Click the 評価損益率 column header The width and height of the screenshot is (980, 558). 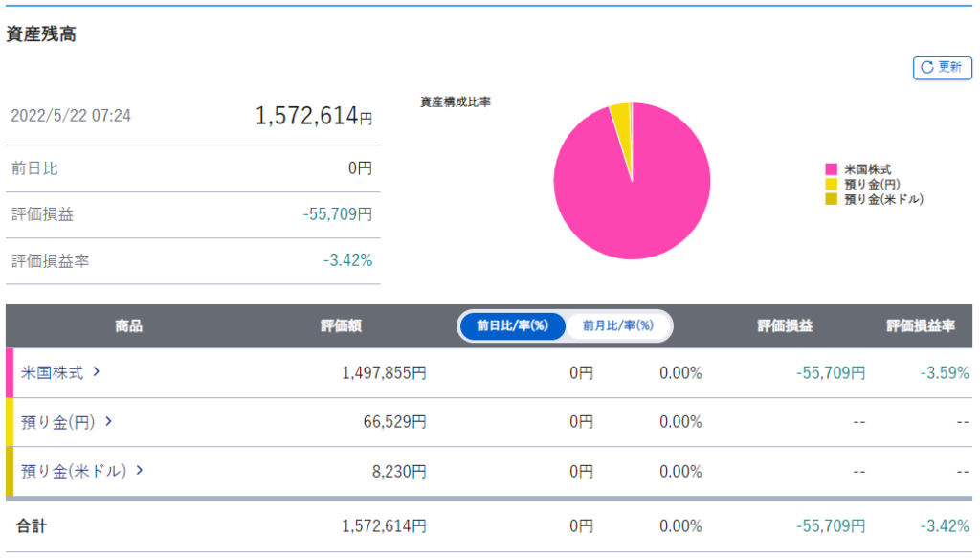[921, 325]
